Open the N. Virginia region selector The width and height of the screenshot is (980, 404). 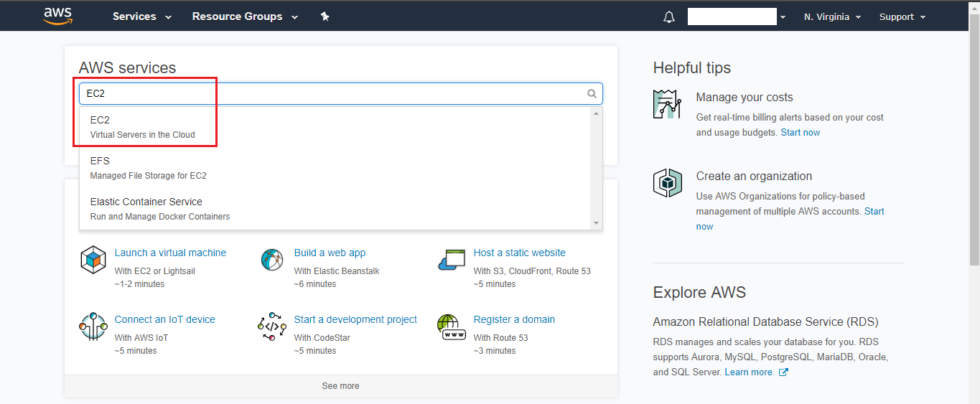click(x=832, y=17)
